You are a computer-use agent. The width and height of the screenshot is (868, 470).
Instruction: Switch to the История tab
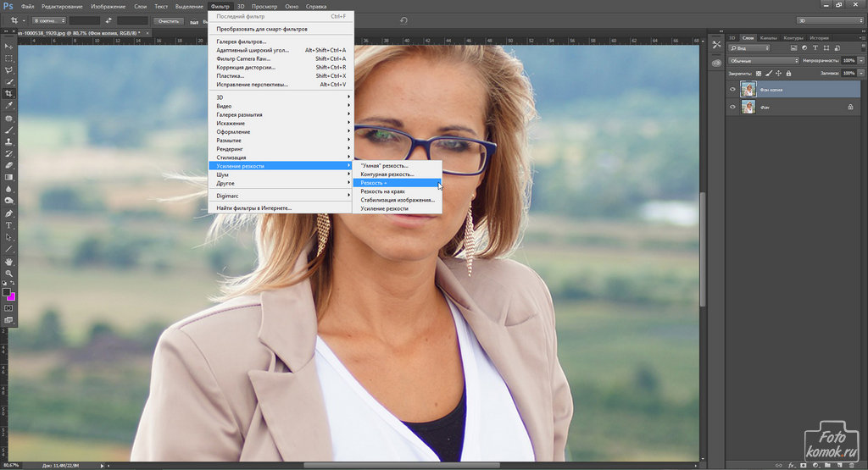tap(819, 37)
